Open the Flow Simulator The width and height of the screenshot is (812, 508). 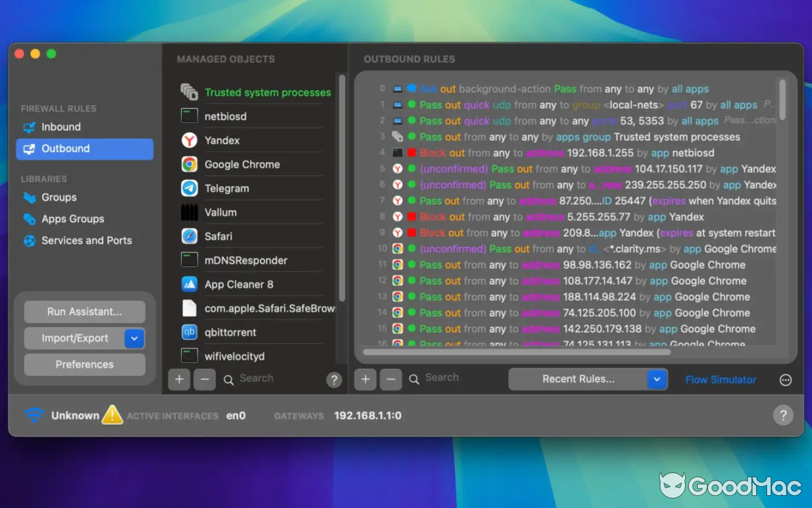coord(721,379)
